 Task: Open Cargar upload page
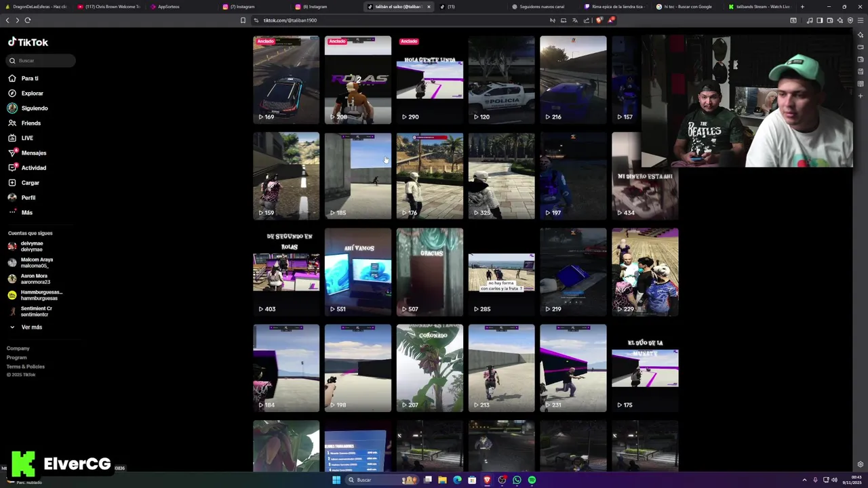point(24,183)
